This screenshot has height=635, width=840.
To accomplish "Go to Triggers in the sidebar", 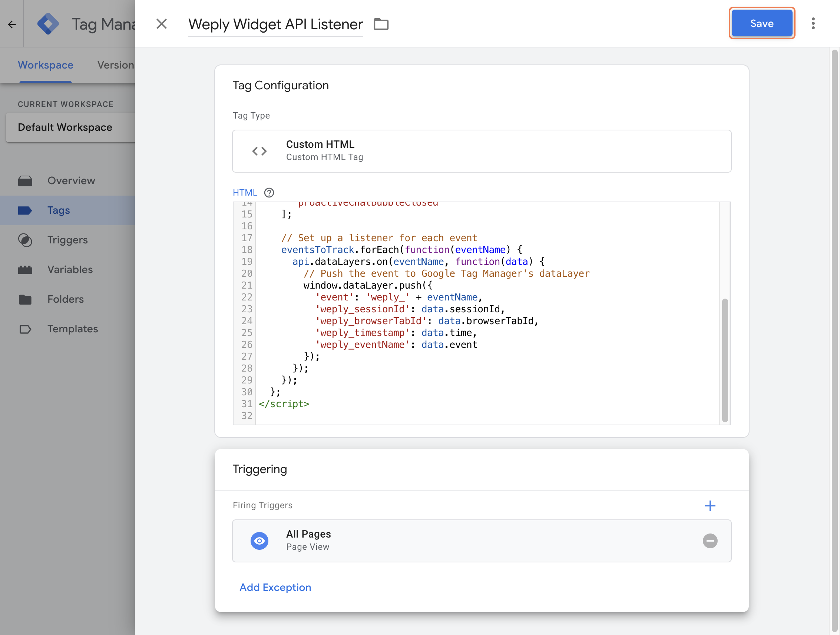I will 67,240.
